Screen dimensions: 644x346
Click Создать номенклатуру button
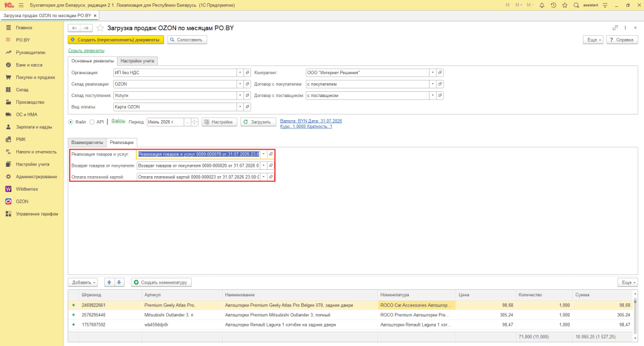click(x=162, y=282)
